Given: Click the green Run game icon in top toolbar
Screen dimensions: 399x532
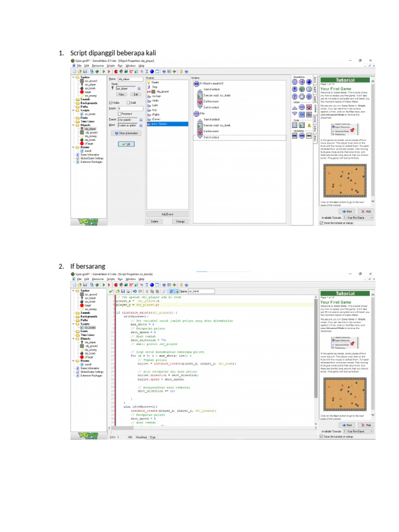Looking at the screenshot, I should [x=104, y=72].
